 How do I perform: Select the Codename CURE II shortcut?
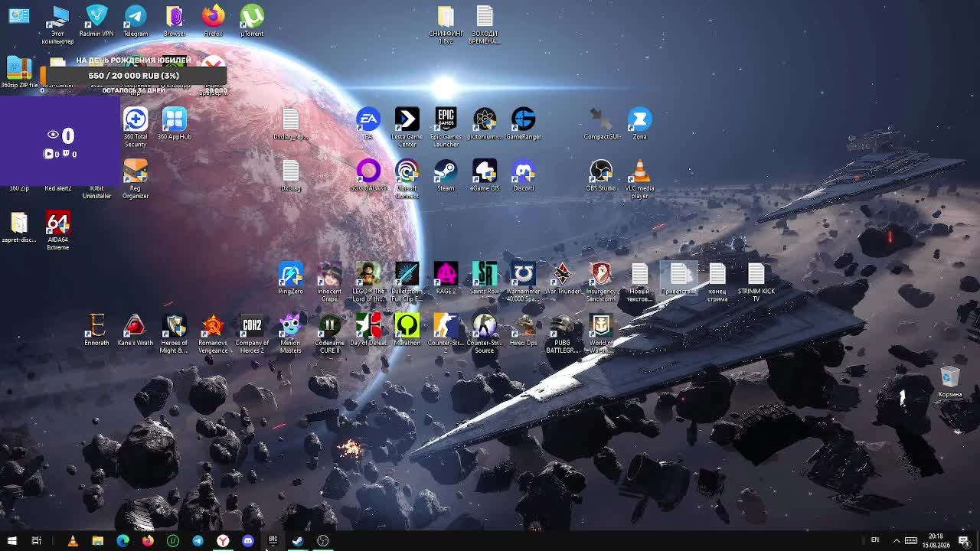(330, 333)
